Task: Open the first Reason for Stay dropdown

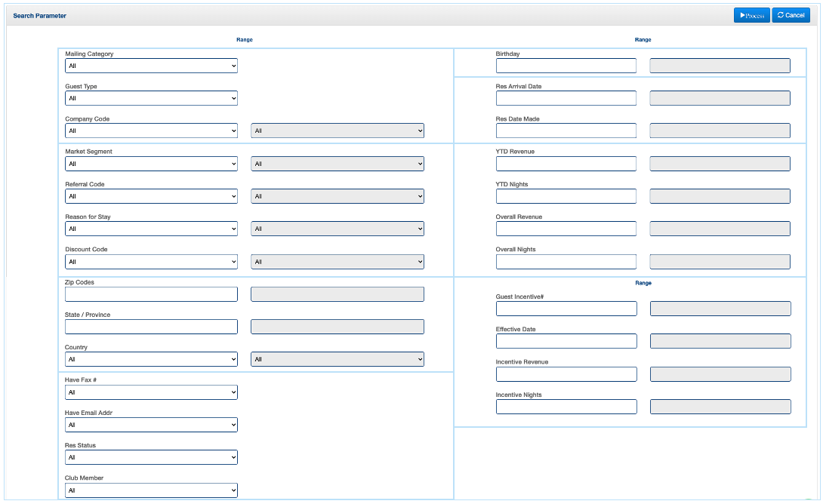Action: [151, 229]
